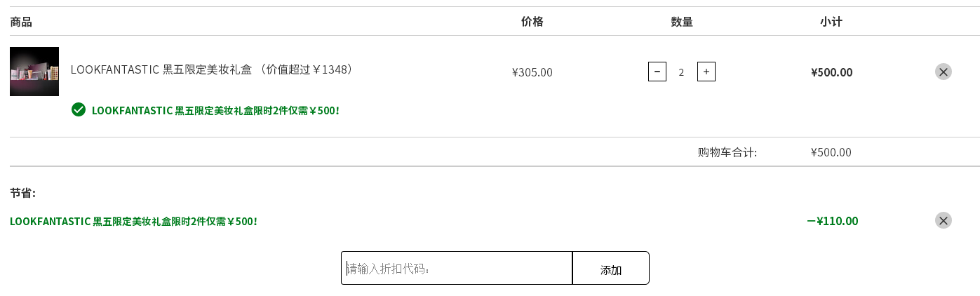Click the 购物车合计 total label
Viewport: 980px width, 296px height.
[727, 152]
